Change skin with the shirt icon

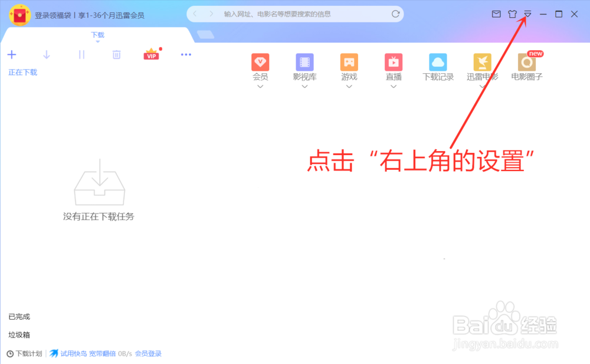512,14
